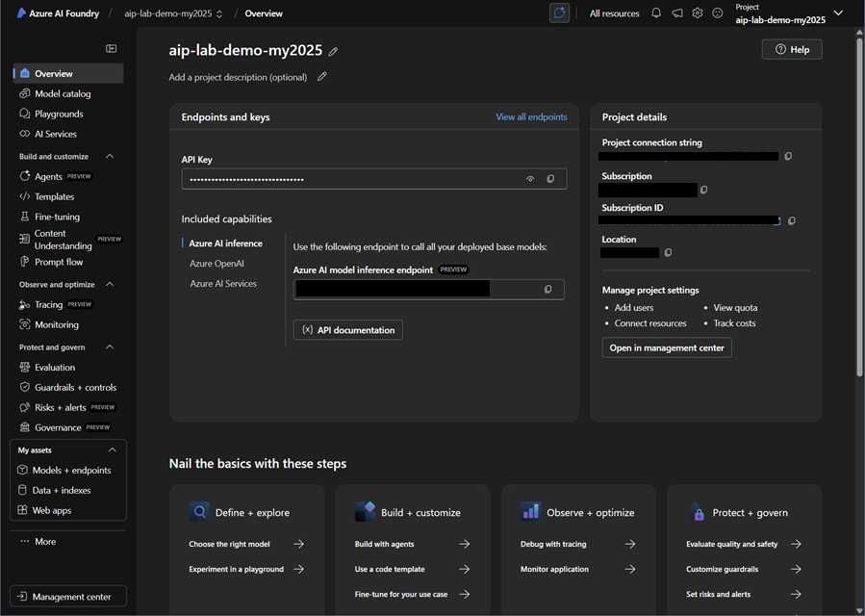Copy the Subscription ID

coord(792,220)
